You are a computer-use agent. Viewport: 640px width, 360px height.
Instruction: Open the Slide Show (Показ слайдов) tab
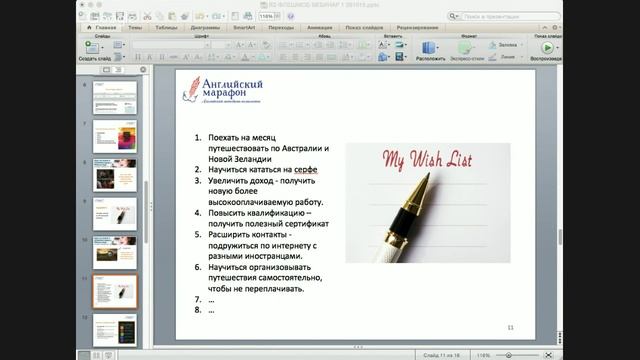click(x=364, y=27)
